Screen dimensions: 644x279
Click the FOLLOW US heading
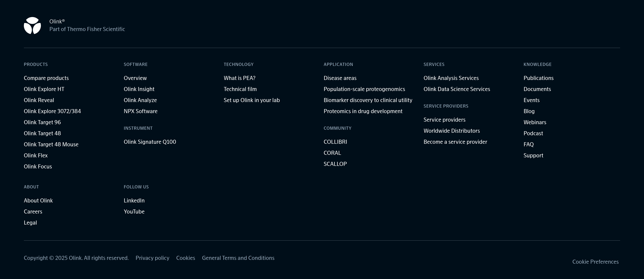pos(136,187)
